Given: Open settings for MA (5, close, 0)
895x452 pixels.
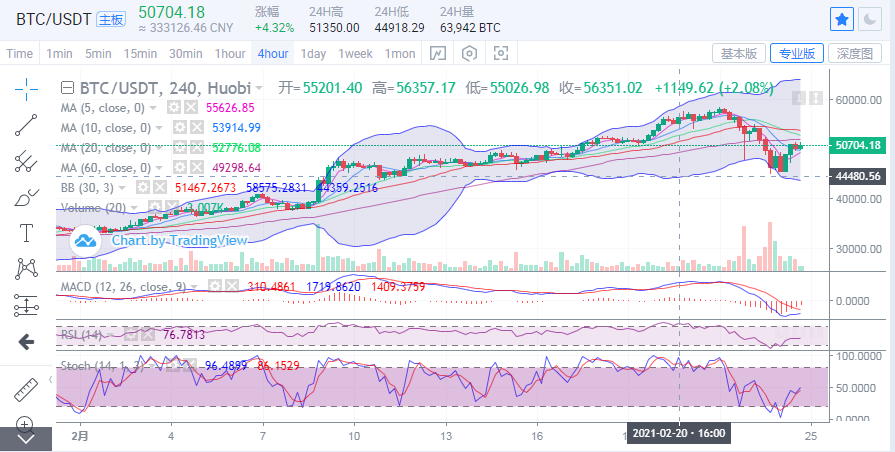Looking at the screenshot, I should tap(174, 108).
